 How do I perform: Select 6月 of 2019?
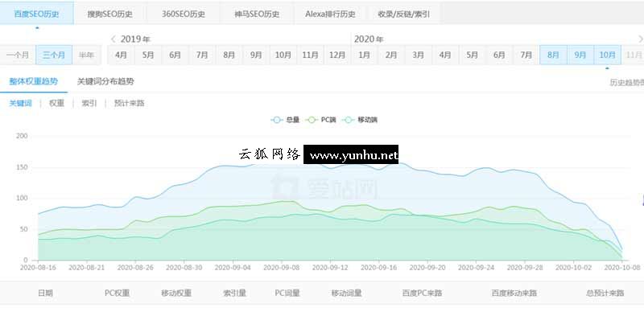click(x=175, y=55)
